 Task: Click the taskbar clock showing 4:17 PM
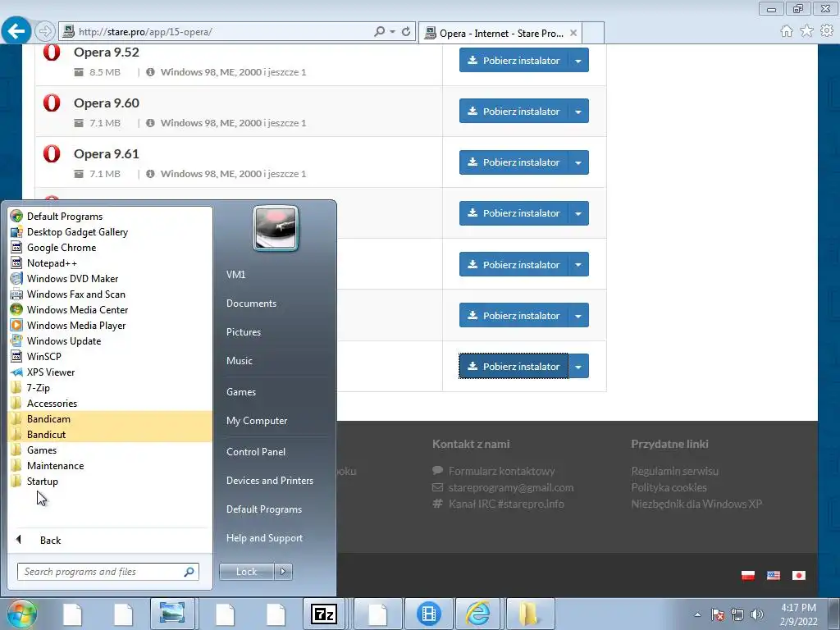point(798,614)
